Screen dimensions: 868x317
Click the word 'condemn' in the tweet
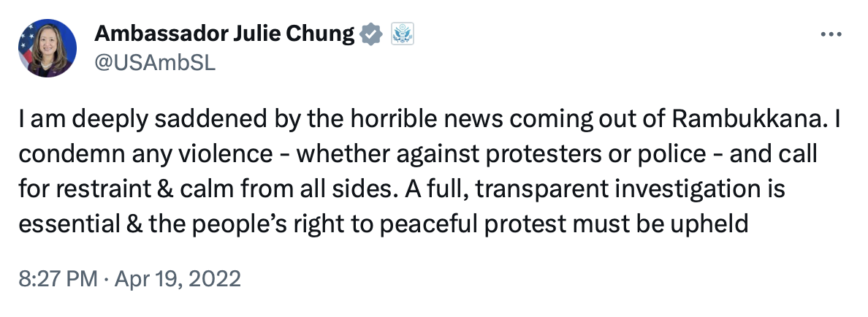(72, 154)
